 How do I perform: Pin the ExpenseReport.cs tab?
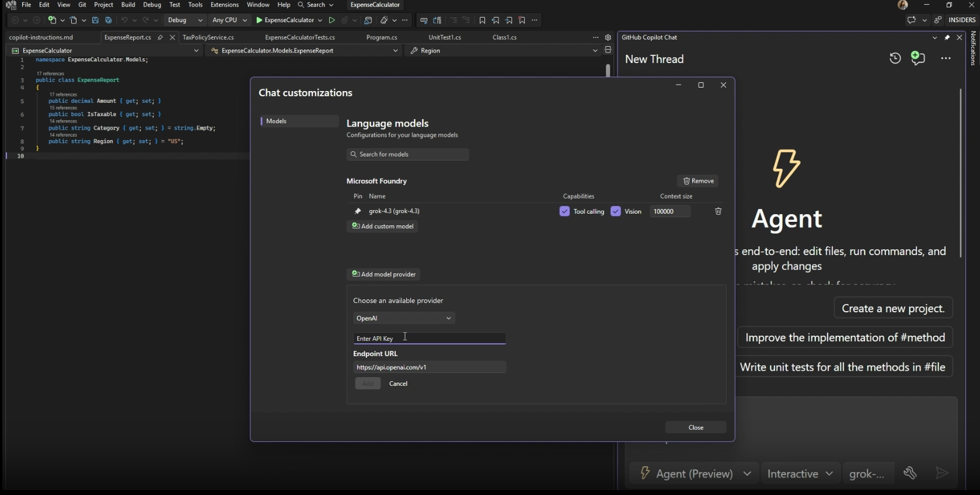coord(160,37)
